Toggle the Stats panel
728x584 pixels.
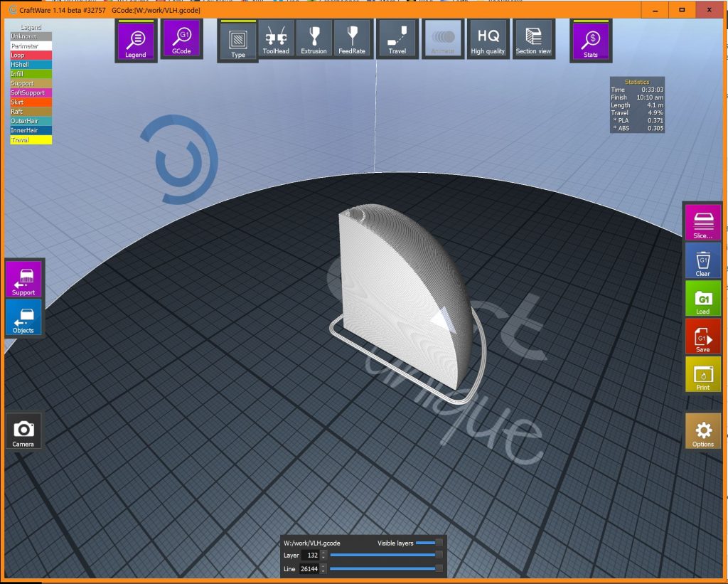pos(591,41)
